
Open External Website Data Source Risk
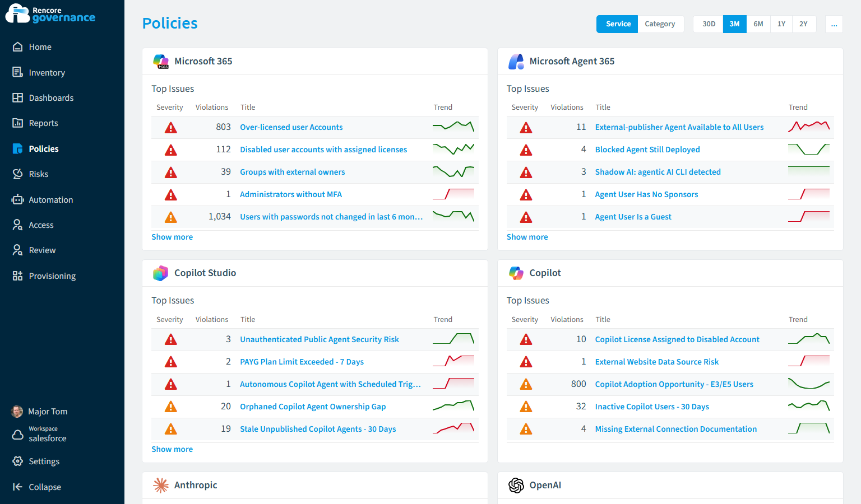pos(657,362)
